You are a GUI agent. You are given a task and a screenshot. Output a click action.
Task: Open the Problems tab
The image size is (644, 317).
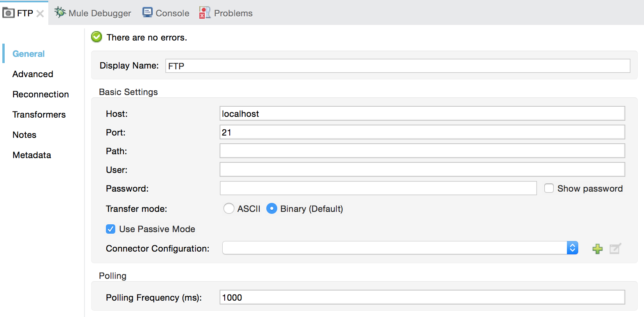(226, 13)
